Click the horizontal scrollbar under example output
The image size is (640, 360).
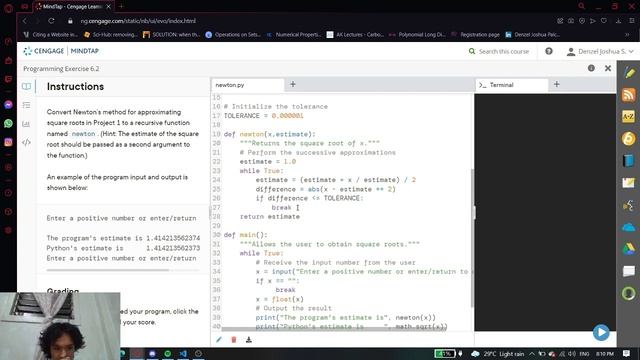pos(107,270)
